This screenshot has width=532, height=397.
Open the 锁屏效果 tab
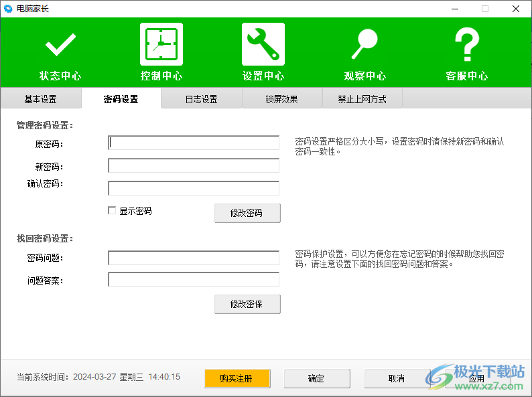pyautogui.click(x=281, y=99)
